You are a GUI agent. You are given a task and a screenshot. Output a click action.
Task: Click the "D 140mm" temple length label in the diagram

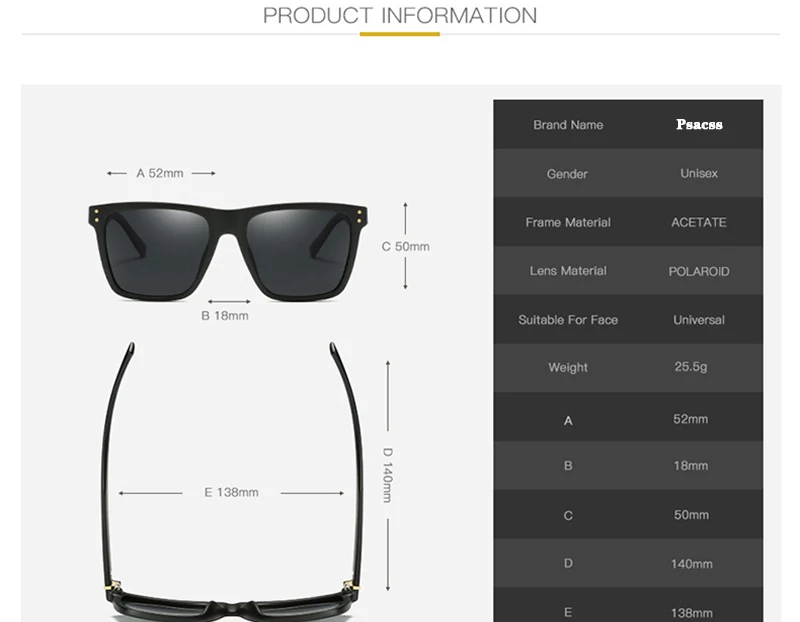[388, 475]
